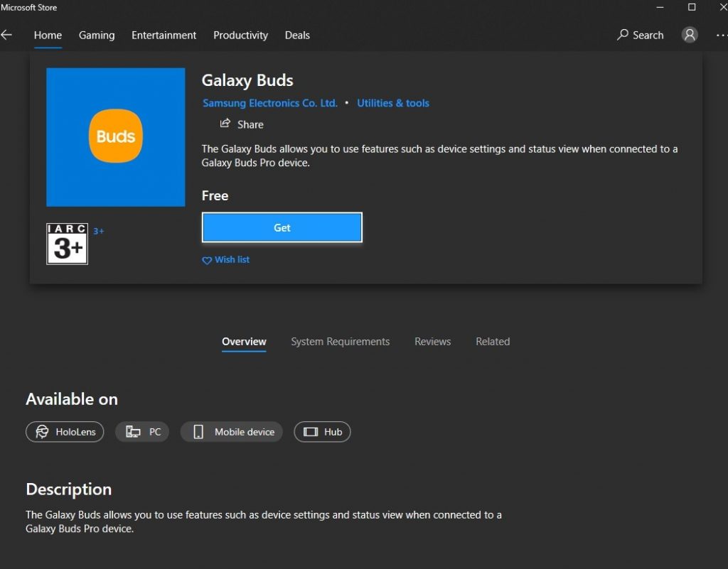Click the IARC 3+ rating badge
The width and height of the screenshot is (728, 569).
(68, 244)
